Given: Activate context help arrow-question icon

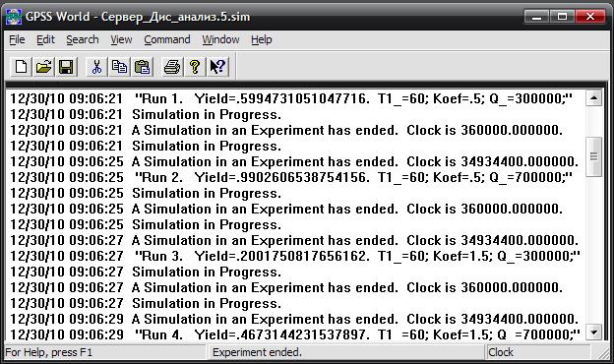Looking at the screenshot, I should (x=217, y=67).
